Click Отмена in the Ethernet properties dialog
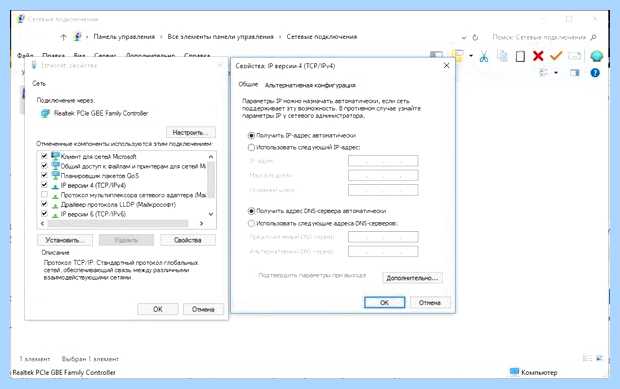This screenshot has width=620, height=389. click(203, 309)
